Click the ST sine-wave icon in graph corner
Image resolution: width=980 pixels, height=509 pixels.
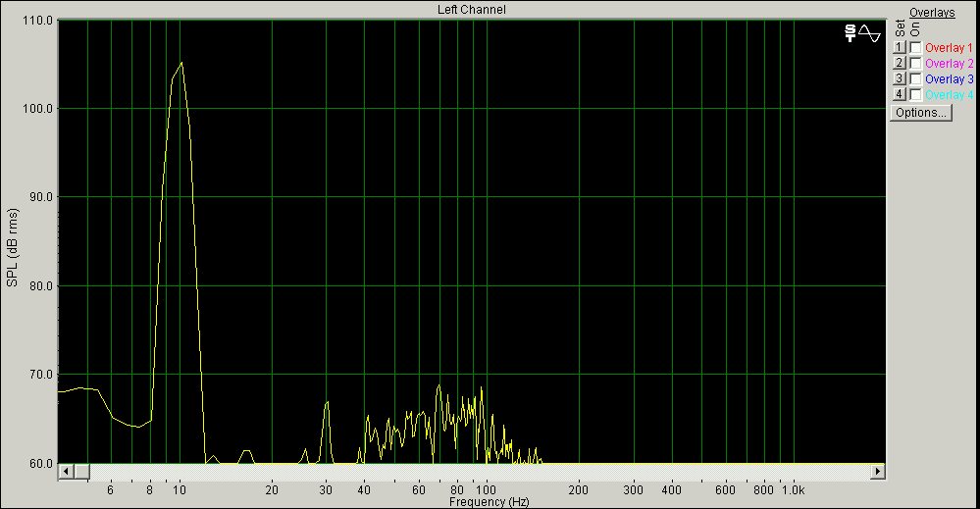862,33
